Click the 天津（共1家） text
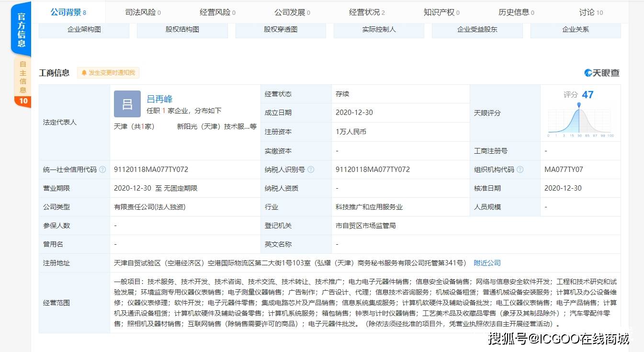Viewport: 644px width, 352px height. (134, 127)
